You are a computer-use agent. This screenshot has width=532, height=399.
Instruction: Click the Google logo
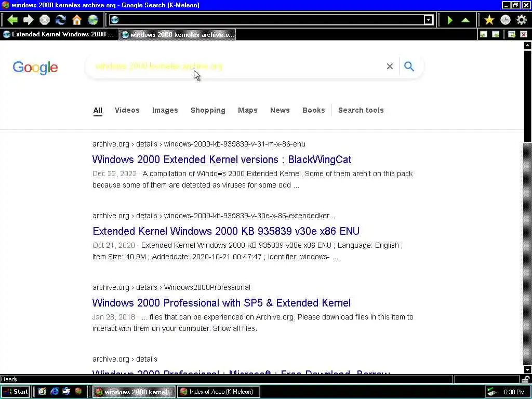click(x=35, y=68)
